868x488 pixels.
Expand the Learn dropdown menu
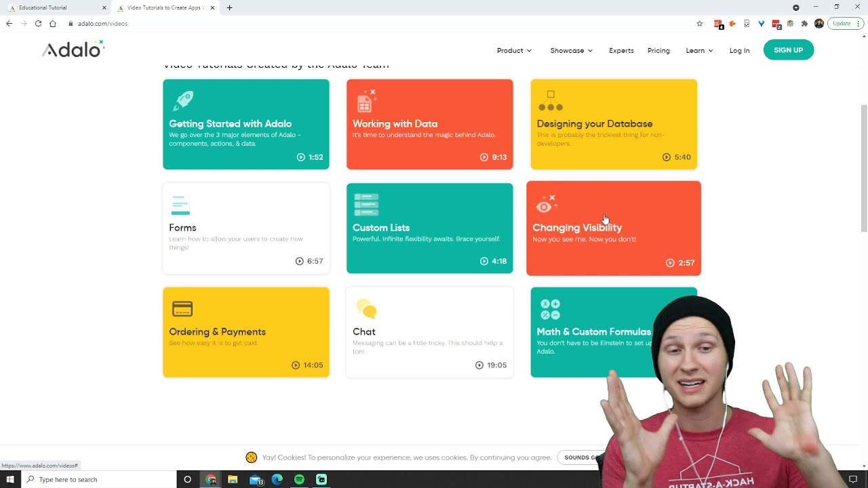click(x=699, y=50)
